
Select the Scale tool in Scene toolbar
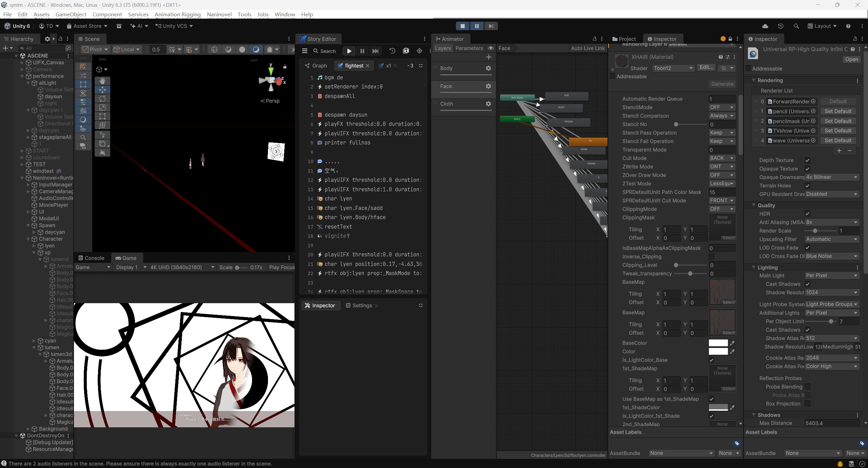[x=102, y=108]
